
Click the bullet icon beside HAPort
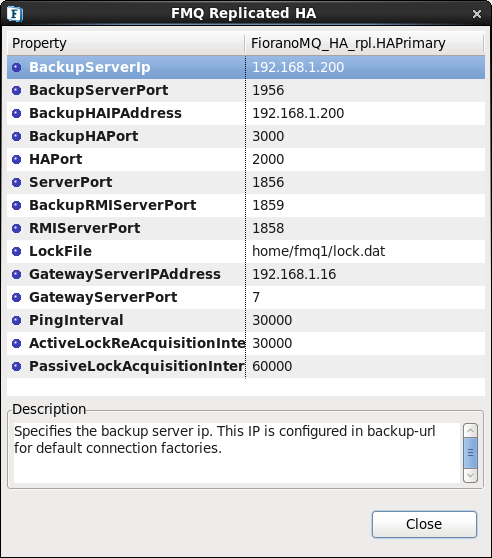(17, 159)
